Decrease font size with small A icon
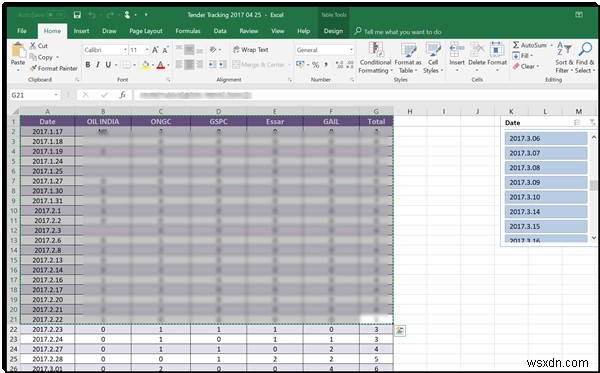This screenshot has height=373, width=600. 165,50
